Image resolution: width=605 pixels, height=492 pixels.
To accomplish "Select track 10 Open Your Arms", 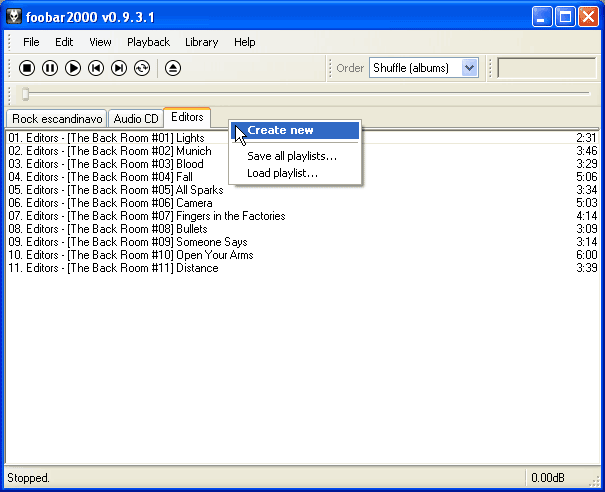I will pos(302,255).
